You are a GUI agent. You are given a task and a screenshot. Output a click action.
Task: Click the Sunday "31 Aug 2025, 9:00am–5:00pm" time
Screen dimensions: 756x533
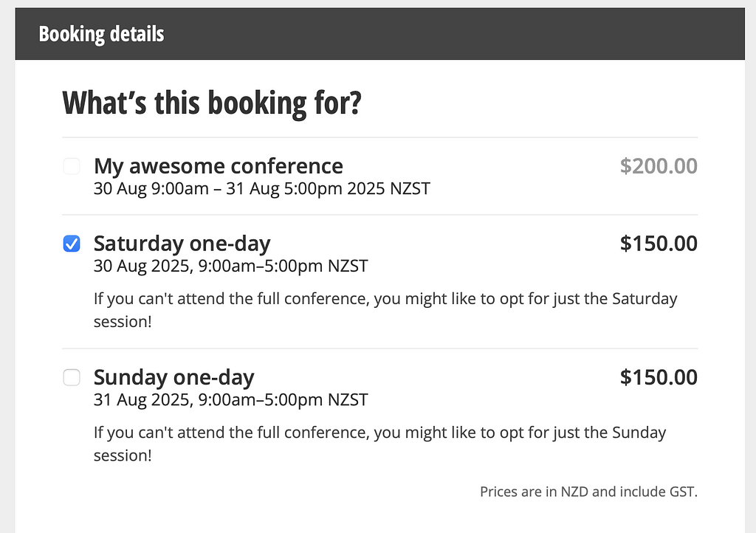(209, 400)
